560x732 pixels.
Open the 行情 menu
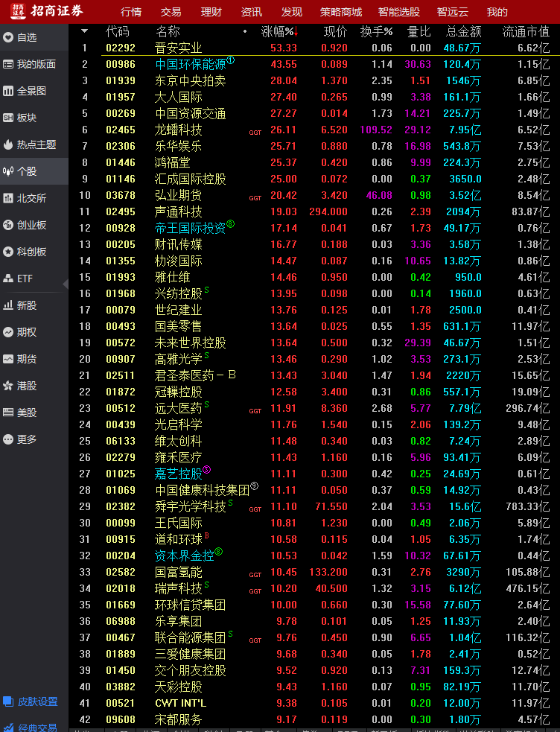[131, 12]
